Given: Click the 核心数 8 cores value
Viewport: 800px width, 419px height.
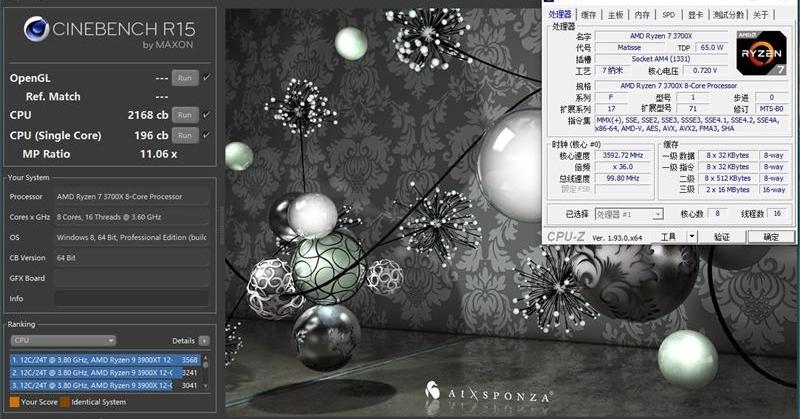Looking at the screenshot, I should coord(717,214).
